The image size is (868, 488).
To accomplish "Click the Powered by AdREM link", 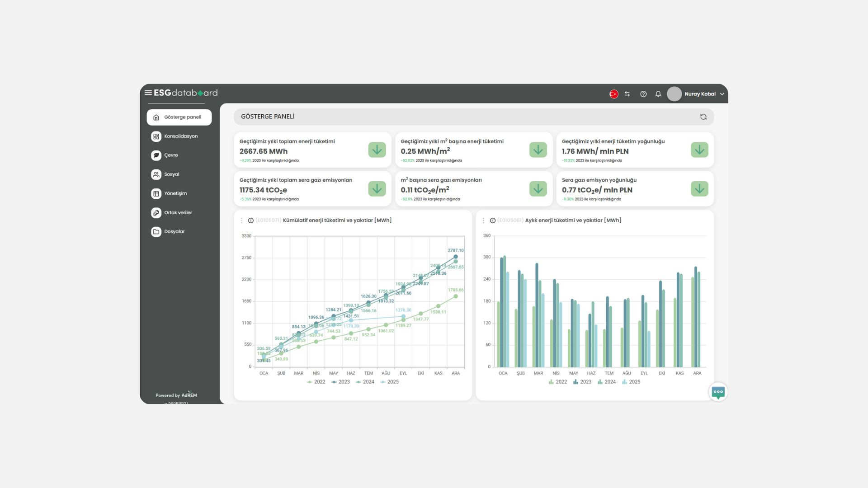I will tap(176, 395).
